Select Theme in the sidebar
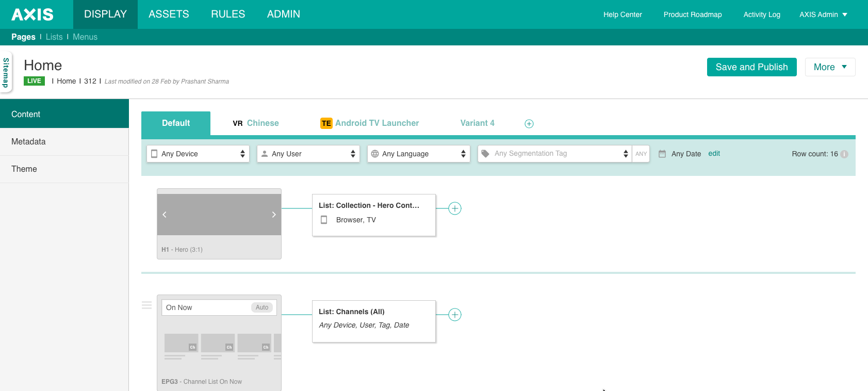This screenshot has width=868, height=391. (x=64, y=169)
